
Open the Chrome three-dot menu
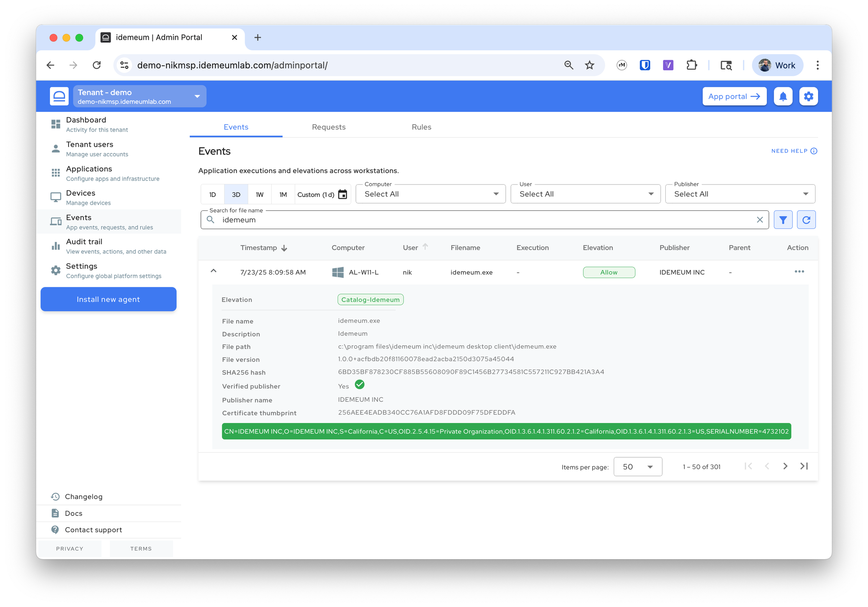[x=818, y=65]
